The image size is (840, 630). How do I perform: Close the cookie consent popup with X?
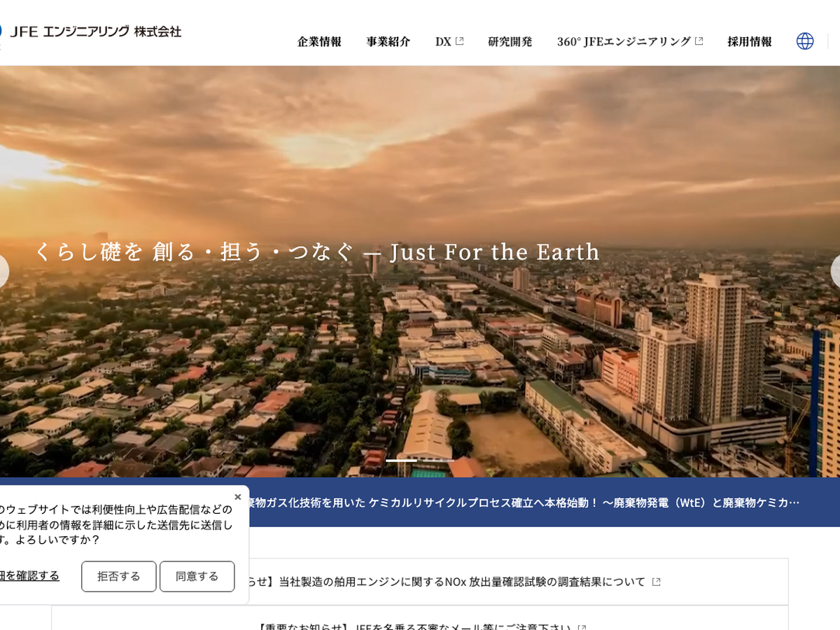237,497
